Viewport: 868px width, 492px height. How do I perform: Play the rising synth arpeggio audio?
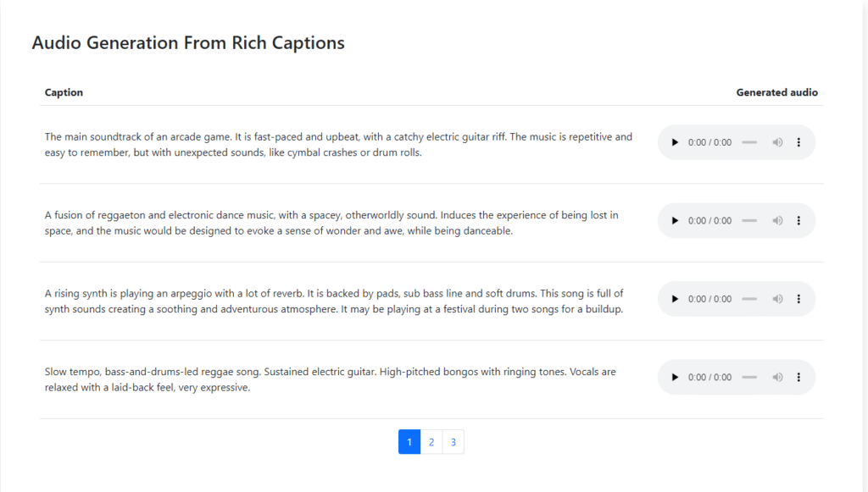pyautogui.click(x=675, y=299)
